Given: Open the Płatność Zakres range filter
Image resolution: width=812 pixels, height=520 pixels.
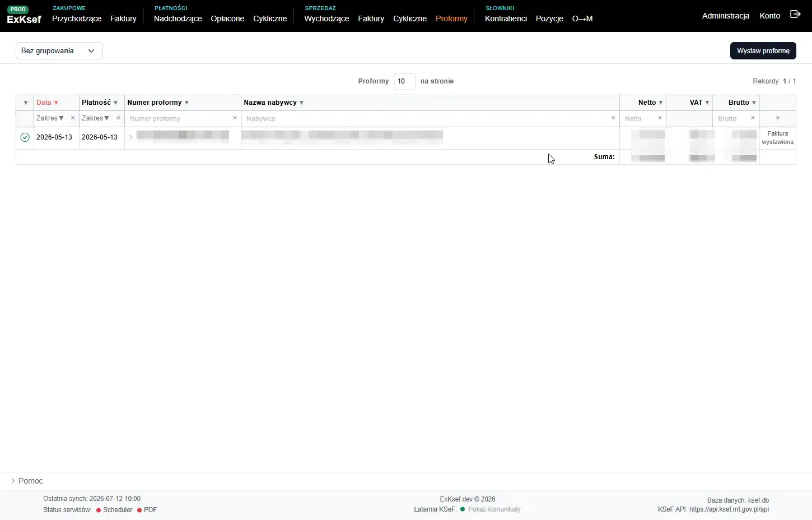Looking at the screenshot, I should tap(95, 118).
